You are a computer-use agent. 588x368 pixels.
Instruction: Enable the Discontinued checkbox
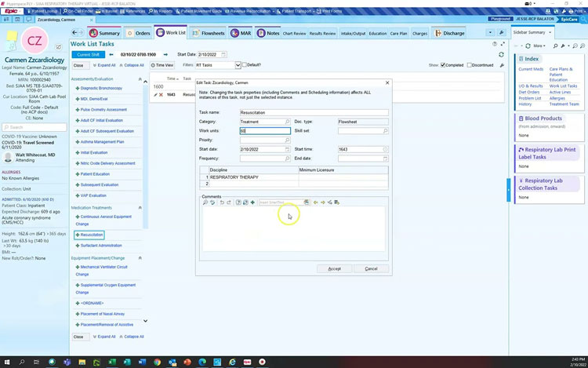point(470,65)
